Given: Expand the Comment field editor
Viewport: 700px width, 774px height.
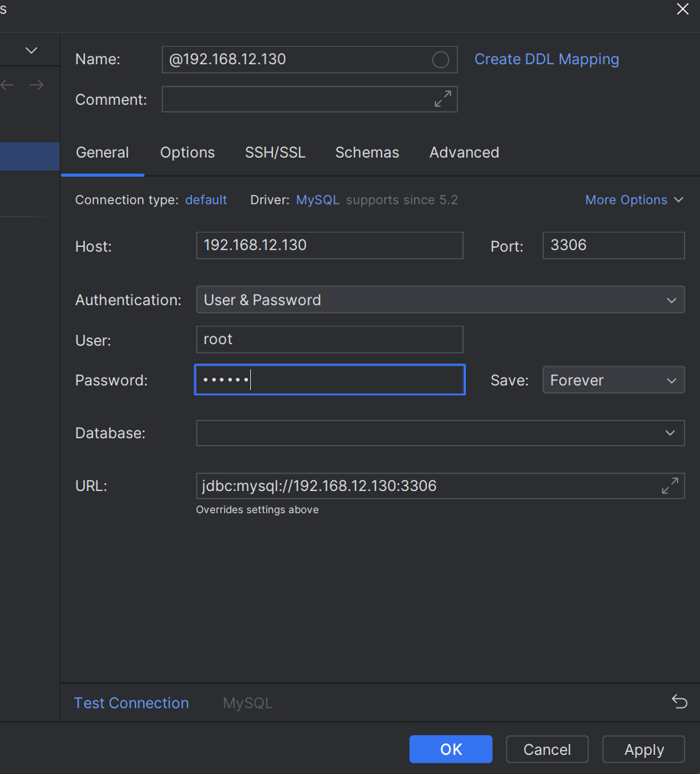Looking at the screenshot, I should click(x=442, y=99).
